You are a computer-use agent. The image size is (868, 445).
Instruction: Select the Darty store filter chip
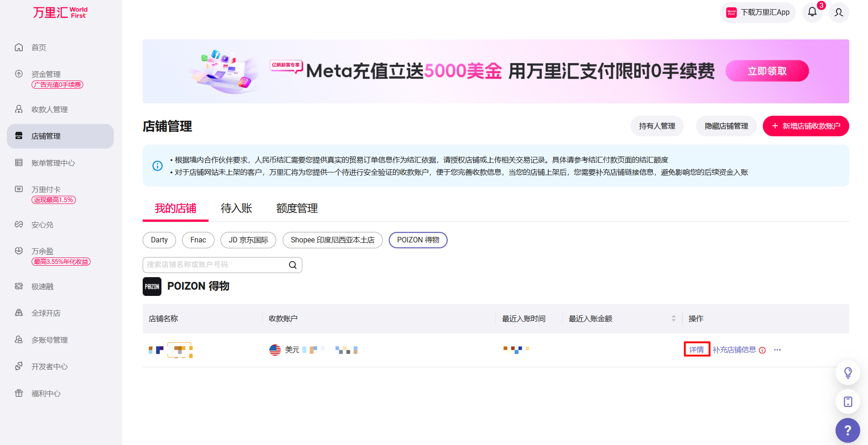[159, 240]
